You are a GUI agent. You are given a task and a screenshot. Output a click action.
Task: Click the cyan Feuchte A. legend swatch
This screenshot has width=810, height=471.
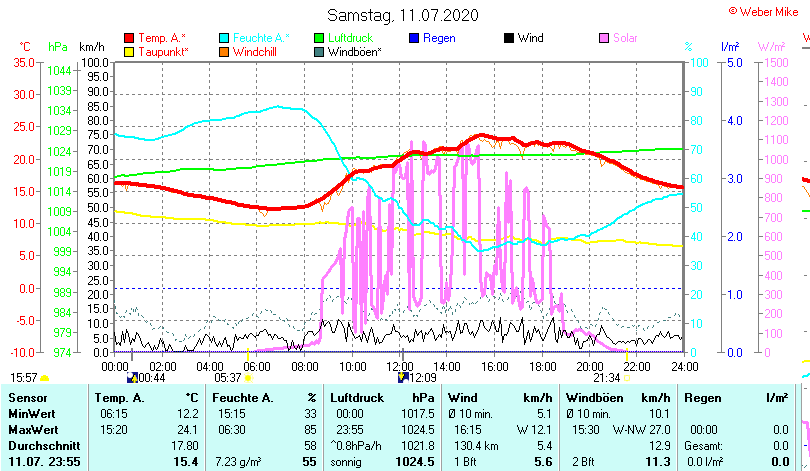click(x=224, y=38)
